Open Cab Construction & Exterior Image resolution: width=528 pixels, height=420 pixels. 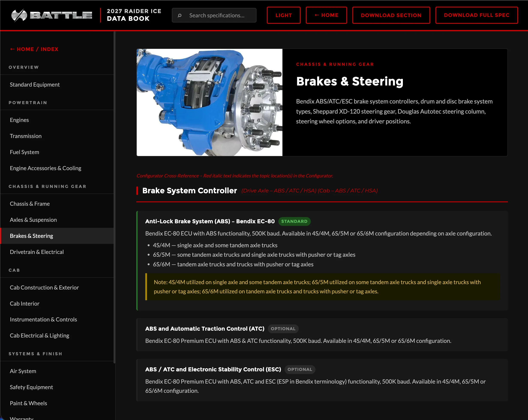tap(57, 288)
